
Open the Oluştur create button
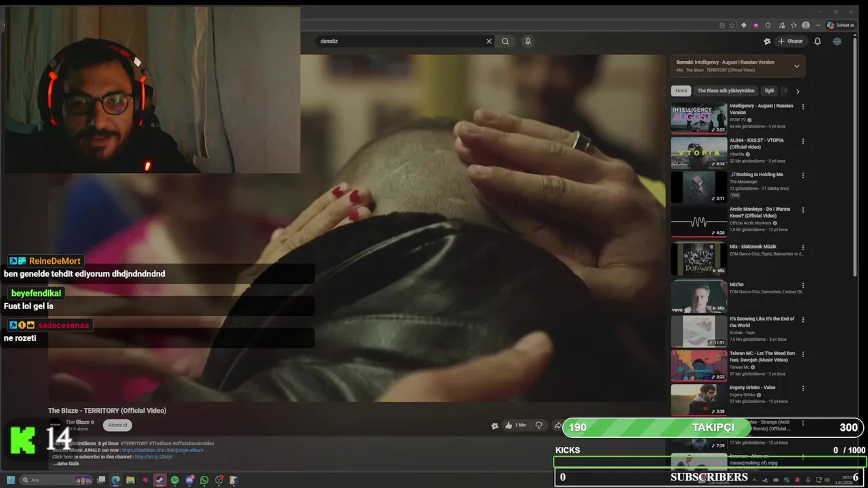coord(790,41)
